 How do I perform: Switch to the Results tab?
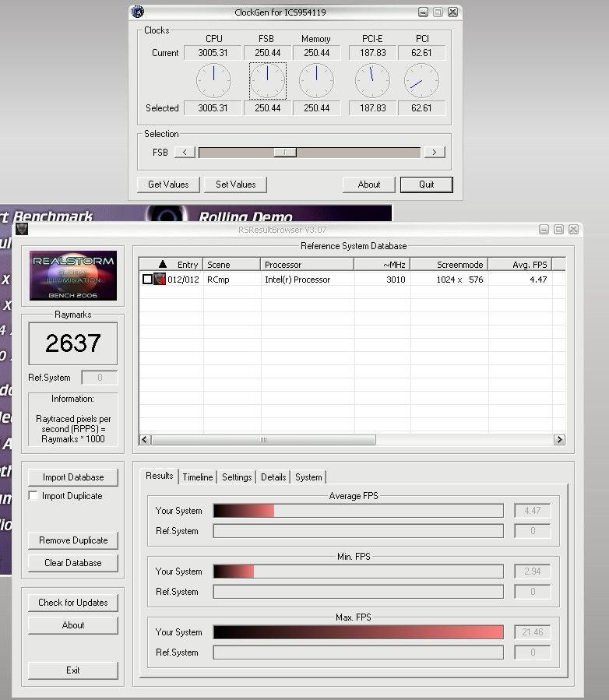160,476
